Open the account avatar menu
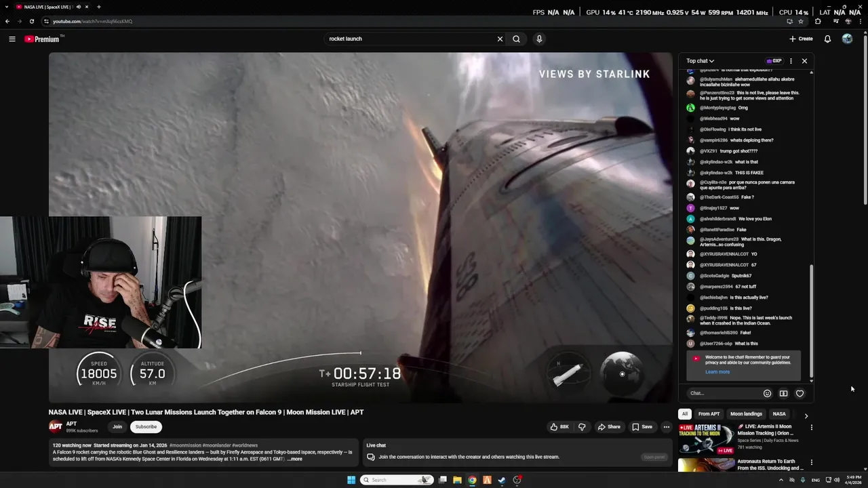Viewport: 868px width, 488px height. 847,39
